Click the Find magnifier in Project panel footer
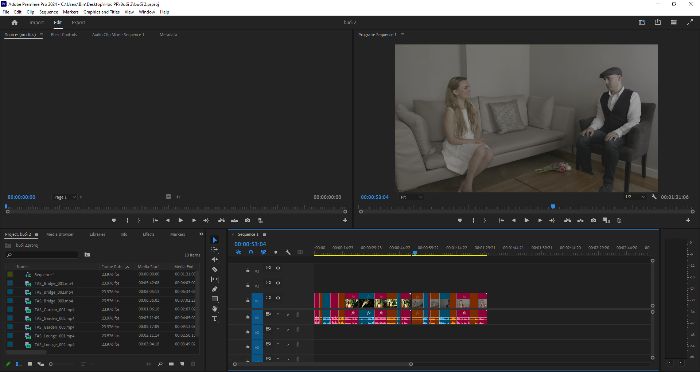Viewport: 700px width, 372px height. pos(160,364)
